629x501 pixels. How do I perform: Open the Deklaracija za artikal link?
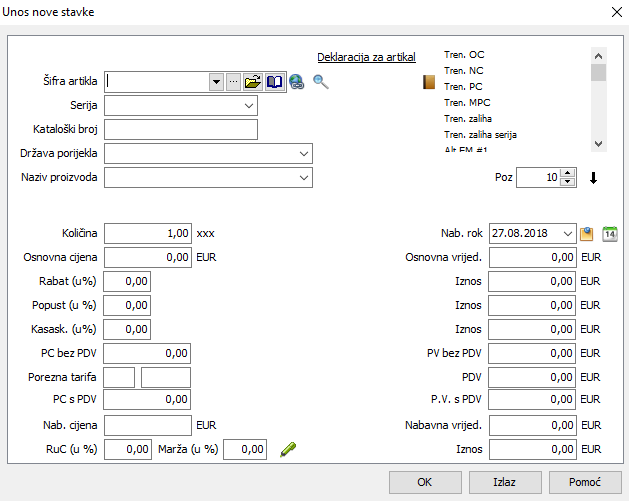366,57
